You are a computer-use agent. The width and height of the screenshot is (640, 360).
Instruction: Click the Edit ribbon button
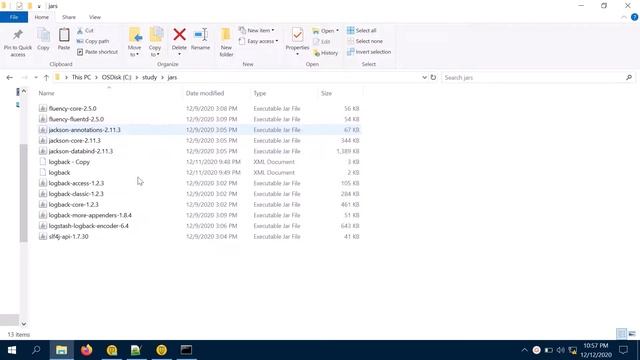[x=322, y=42]
